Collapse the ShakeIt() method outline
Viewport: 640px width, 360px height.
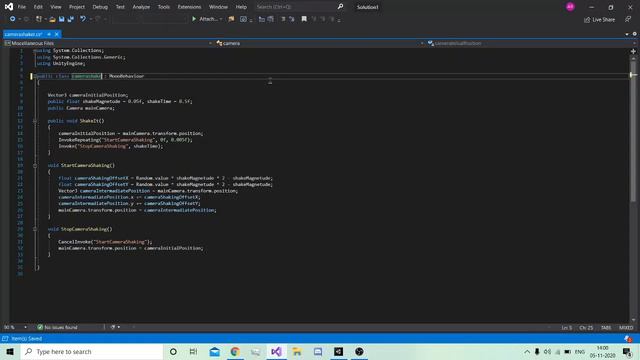pos(35,121)
